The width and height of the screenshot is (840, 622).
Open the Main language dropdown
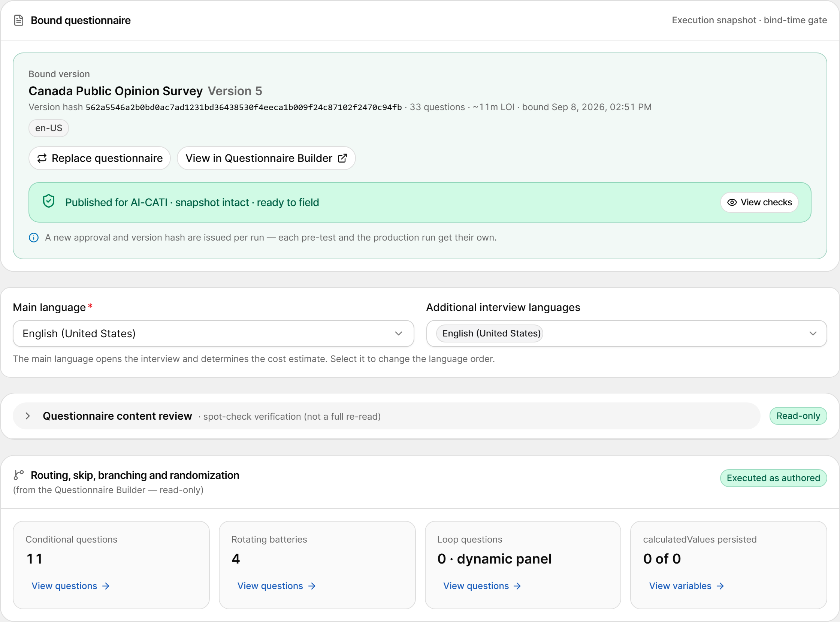coord(214,333)
